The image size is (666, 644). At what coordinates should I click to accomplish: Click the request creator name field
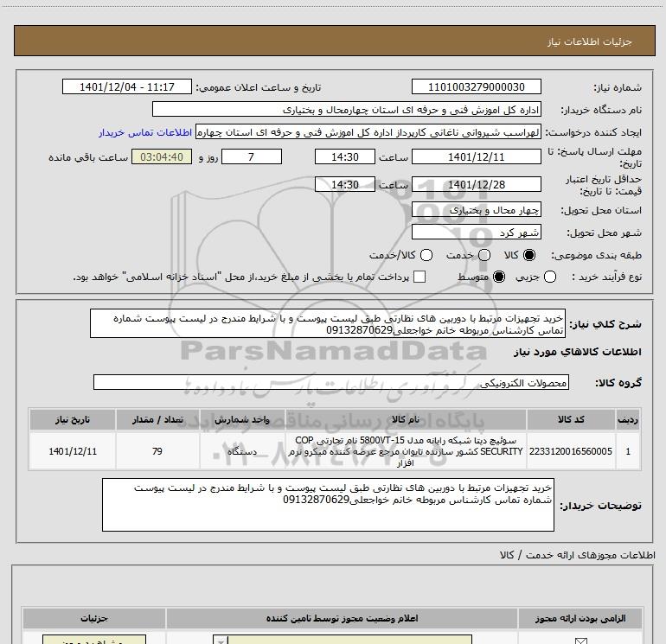368,132
